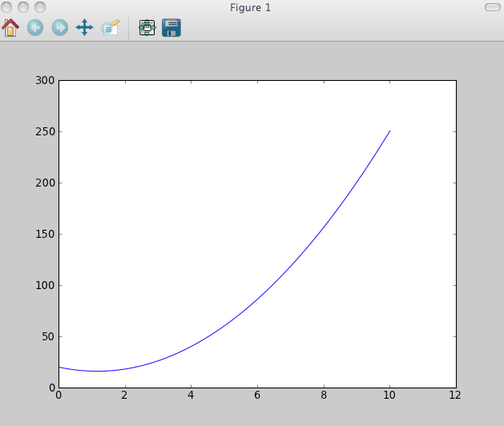Click the 2 label on the x-axis

(x=125, y=395)
